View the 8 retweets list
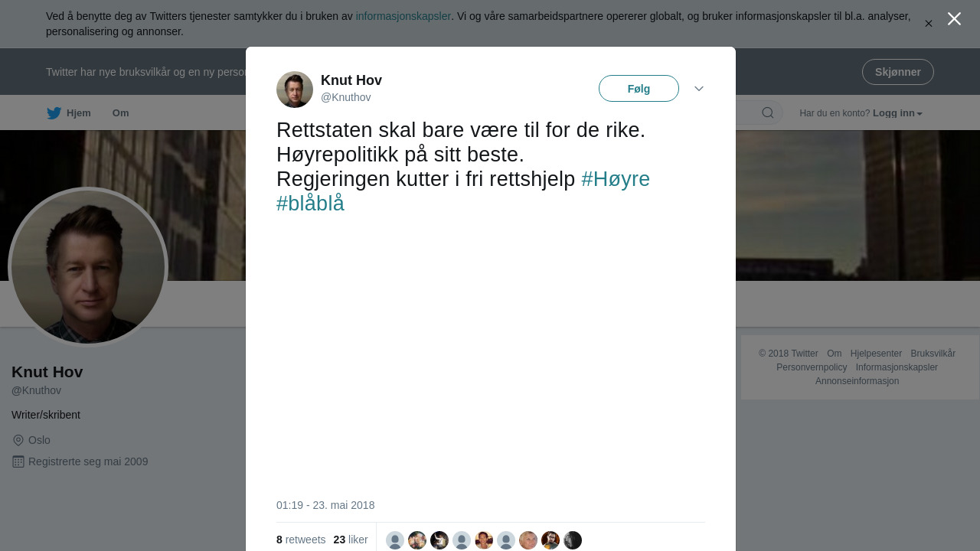This screenshot has width=980, height=551. click(x=301, y=540)
